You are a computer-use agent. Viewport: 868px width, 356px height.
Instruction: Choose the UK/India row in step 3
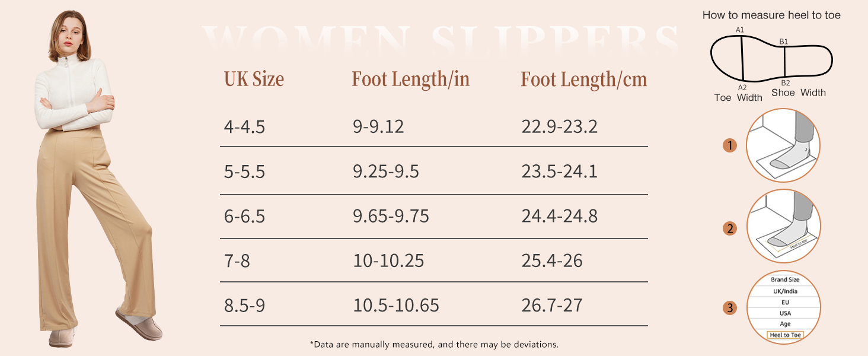click(785, 291)
